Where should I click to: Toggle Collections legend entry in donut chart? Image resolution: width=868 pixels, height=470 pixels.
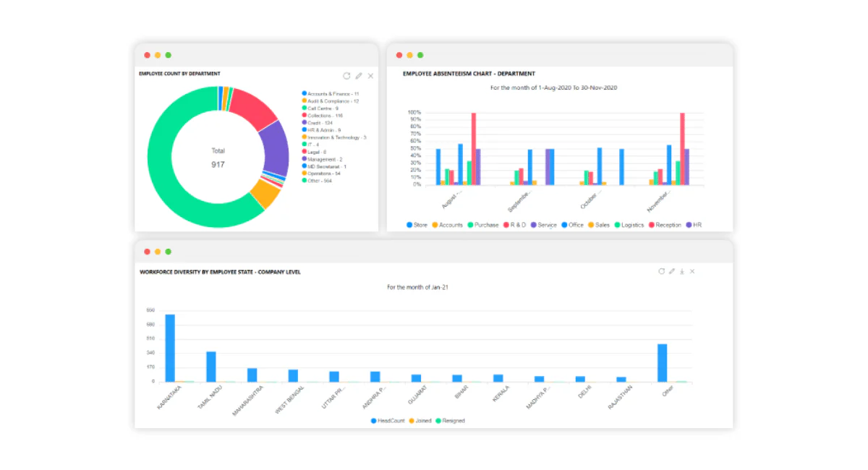(x=323, y=116)
